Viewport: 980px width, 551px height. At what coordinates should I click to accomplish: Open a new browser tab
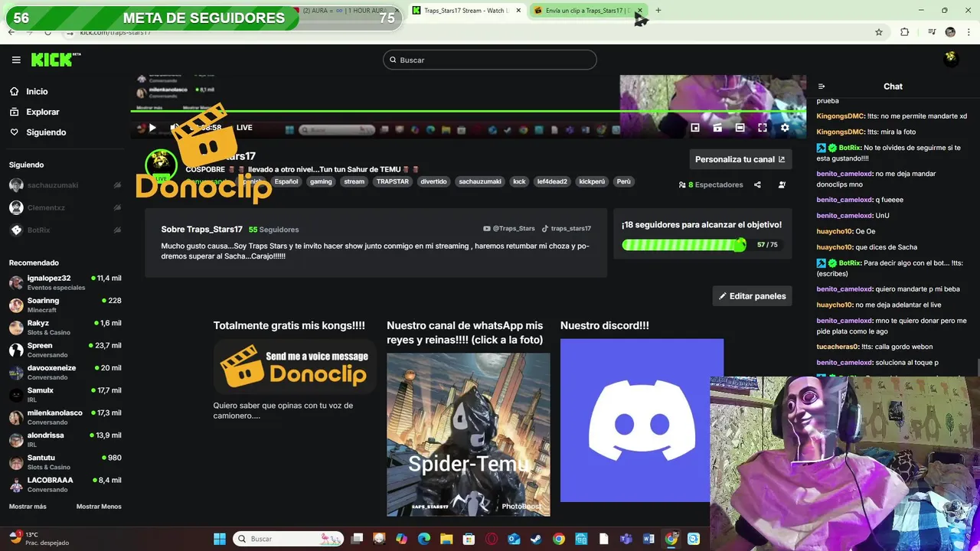658,11
